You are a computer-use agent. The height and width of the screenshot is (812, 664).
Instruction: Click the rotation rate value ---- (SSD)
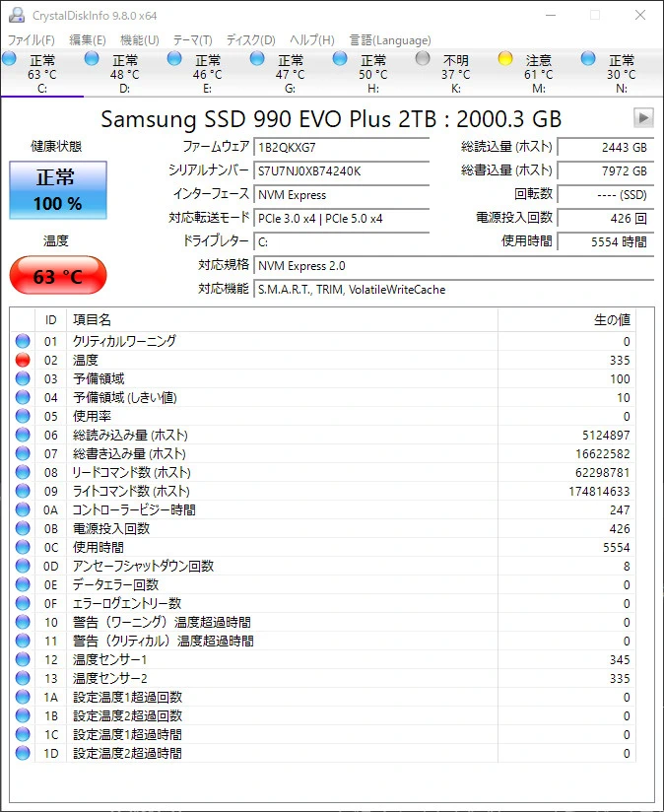606,195
